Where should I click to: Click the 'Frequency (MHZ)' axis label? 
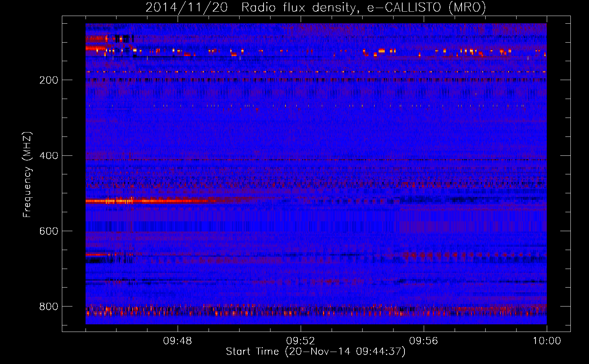click(x=27, y=175)
